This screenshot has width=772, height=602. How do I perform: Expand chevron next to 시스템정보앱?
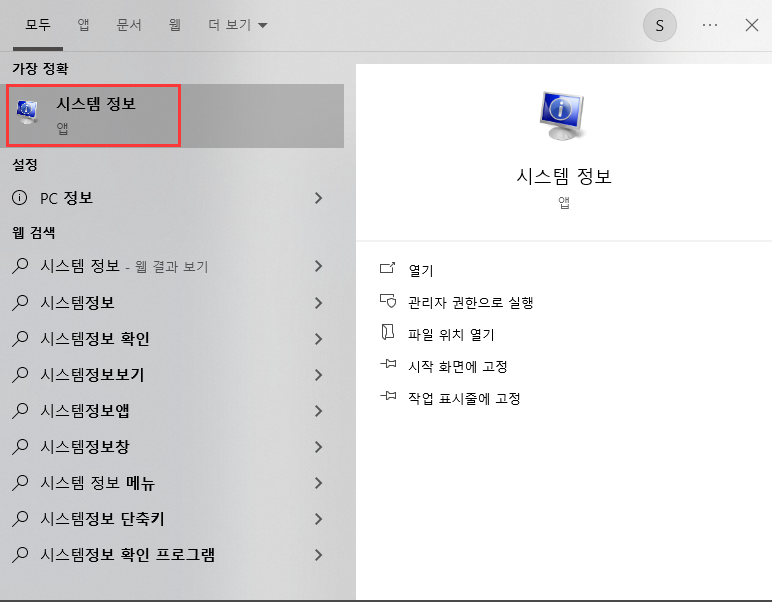coord(319,411)
